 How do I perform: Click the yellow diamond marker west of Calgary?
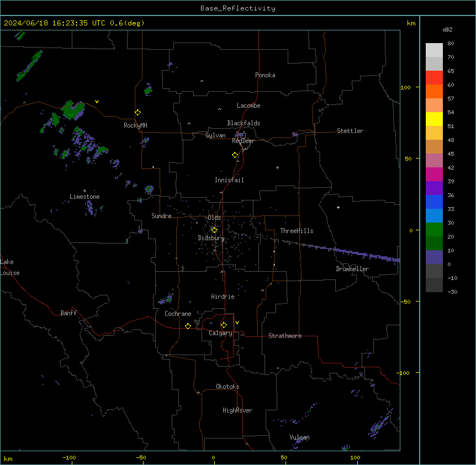click(x=188, y=326)
